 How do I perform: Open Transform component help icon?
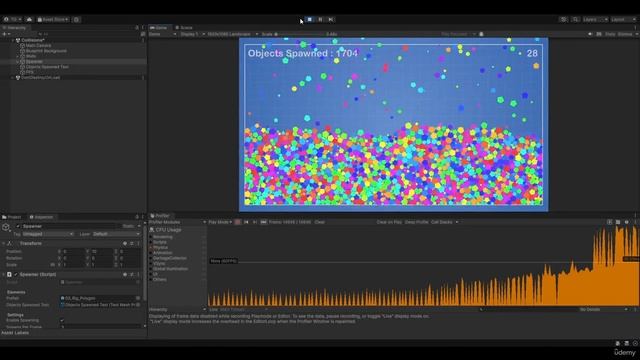[x=125, y=243]
